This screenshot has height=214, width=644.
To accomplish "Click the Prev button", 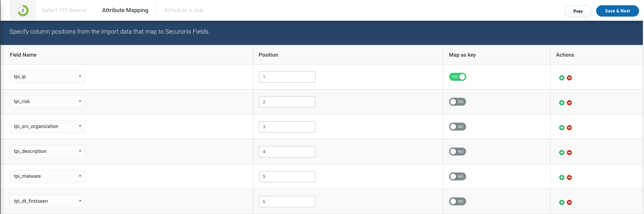I will pyautogui.click(x=578, y=11).
